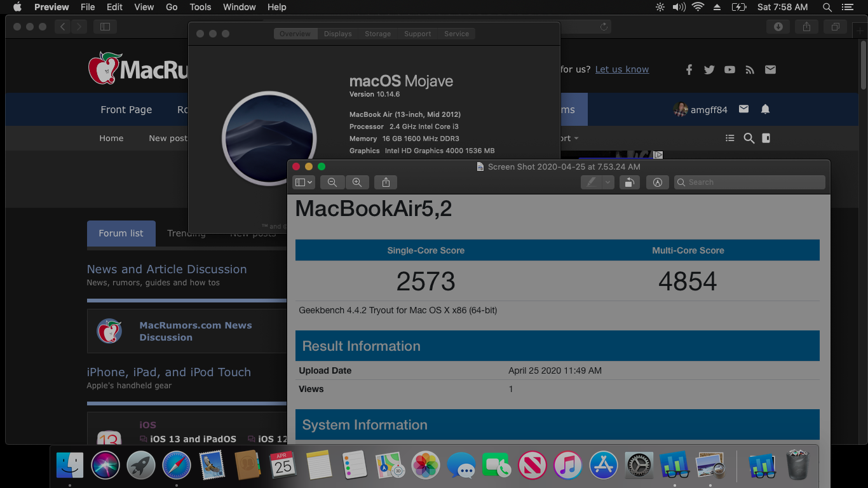Click the Preview Search field

[750, 182]
